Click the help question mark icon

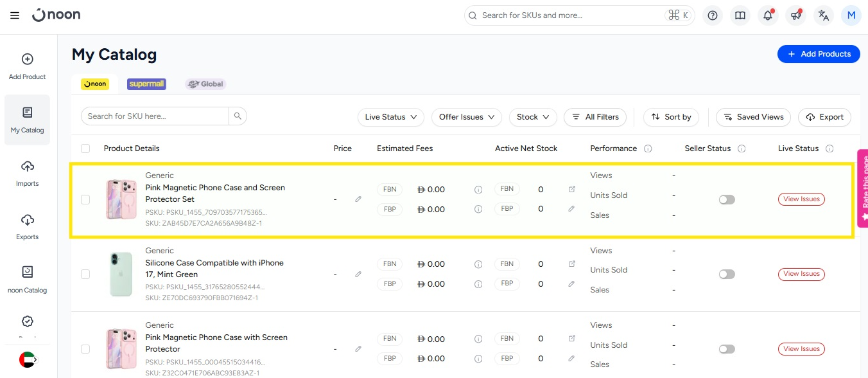[x=712, y=15]
